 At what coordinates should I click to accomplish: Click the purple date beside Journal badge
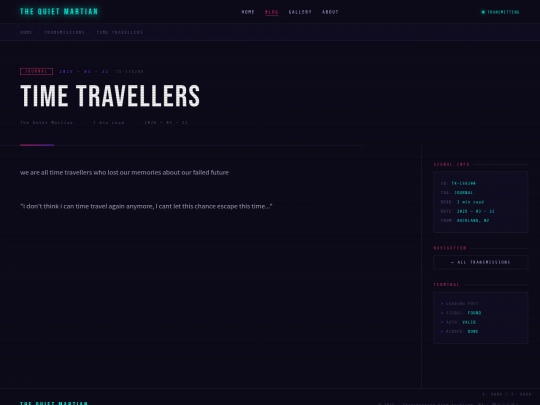[84, 72]
